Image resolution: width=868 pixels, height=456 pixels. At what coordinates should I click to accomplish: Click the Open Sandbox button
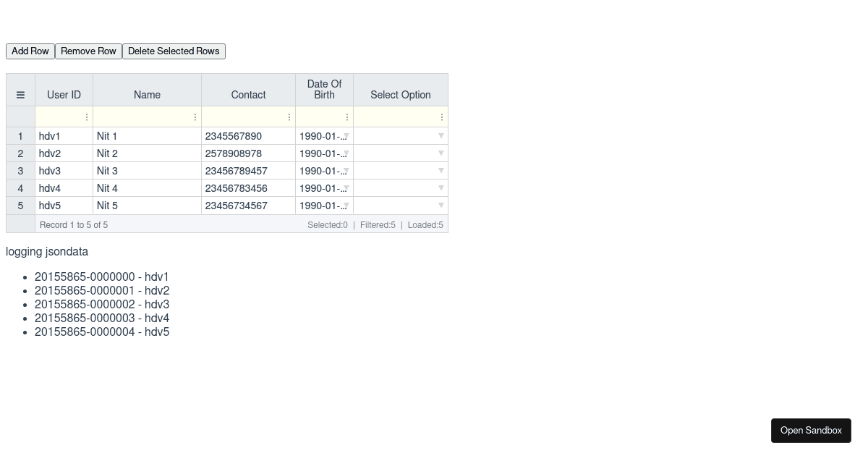(811, 431)
